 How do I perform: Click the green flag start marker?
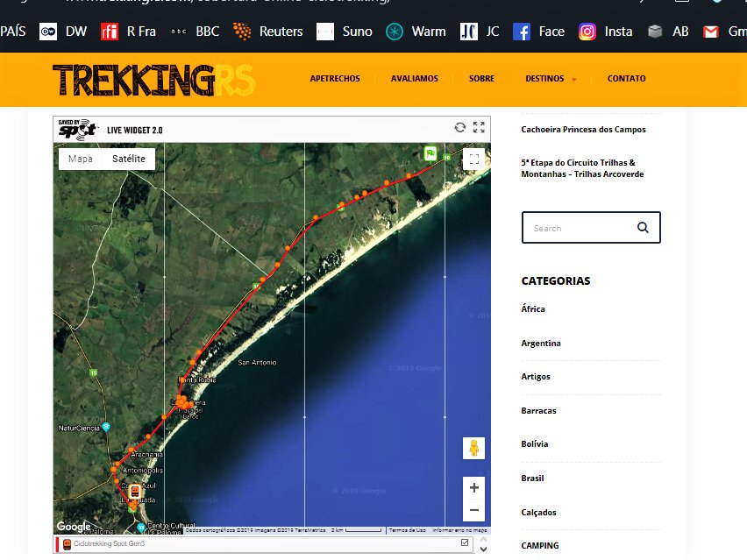(430, 152)
